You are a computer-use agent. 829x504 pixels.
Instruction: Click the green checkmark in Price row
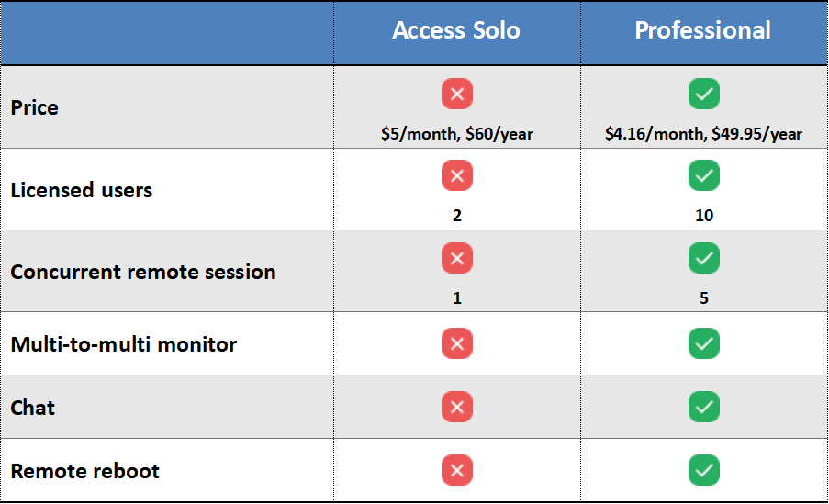(704, 94)
